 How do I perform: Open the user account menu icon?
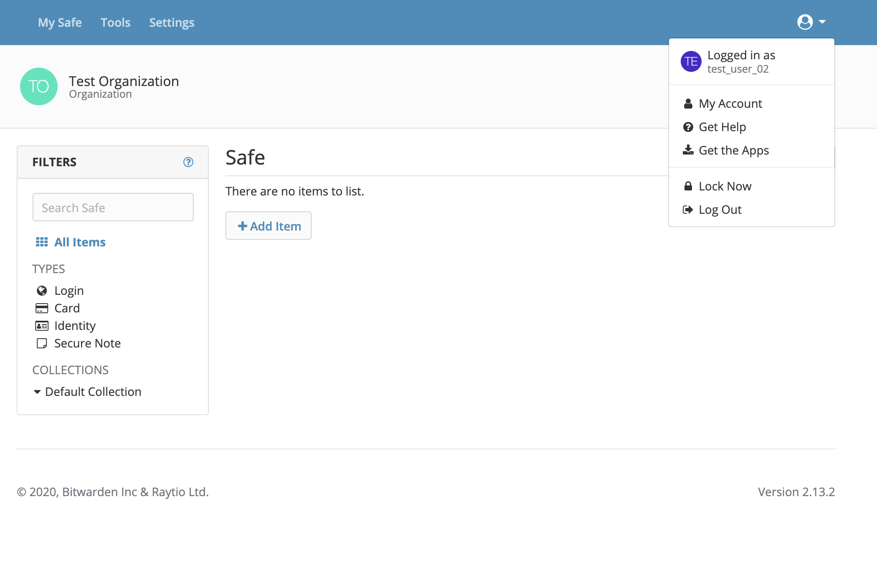pos(805,22)
